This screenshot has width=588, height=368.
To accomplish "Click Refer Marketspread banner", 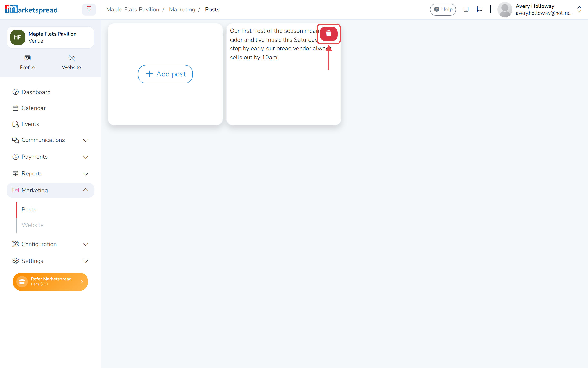I will pyautogui.click(x=50, y=282).
